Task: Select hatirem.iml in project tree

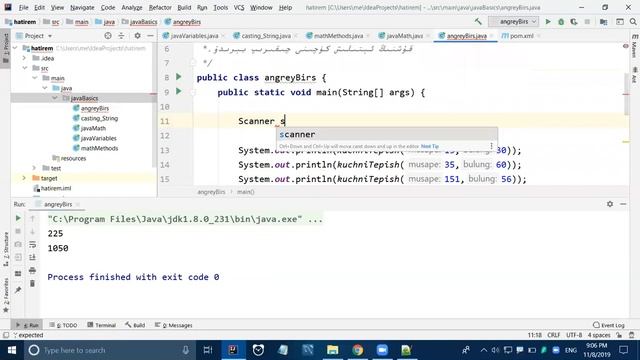Action: (x=56, y=189)
